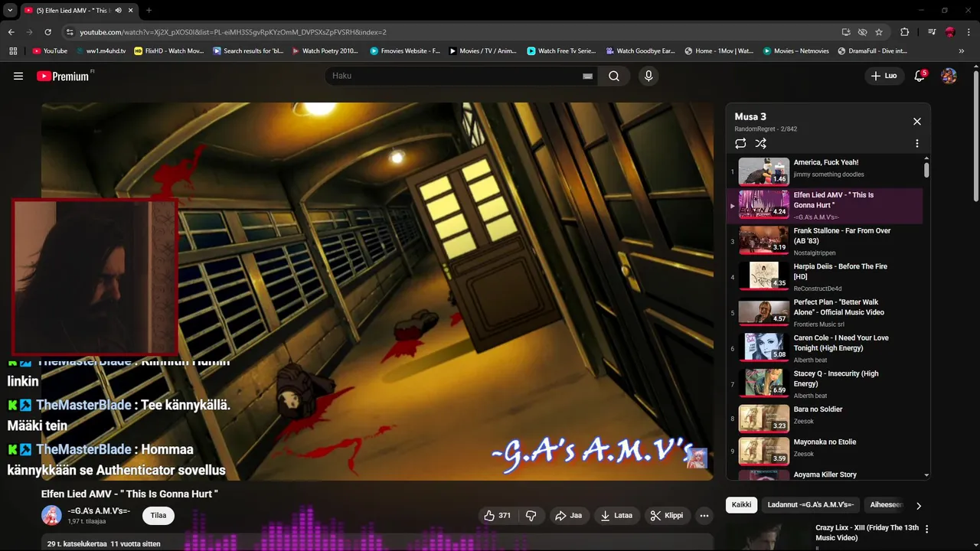980x551 pixels.
Task: Like the video with thumbs up
Action: (x=498, y=516)
